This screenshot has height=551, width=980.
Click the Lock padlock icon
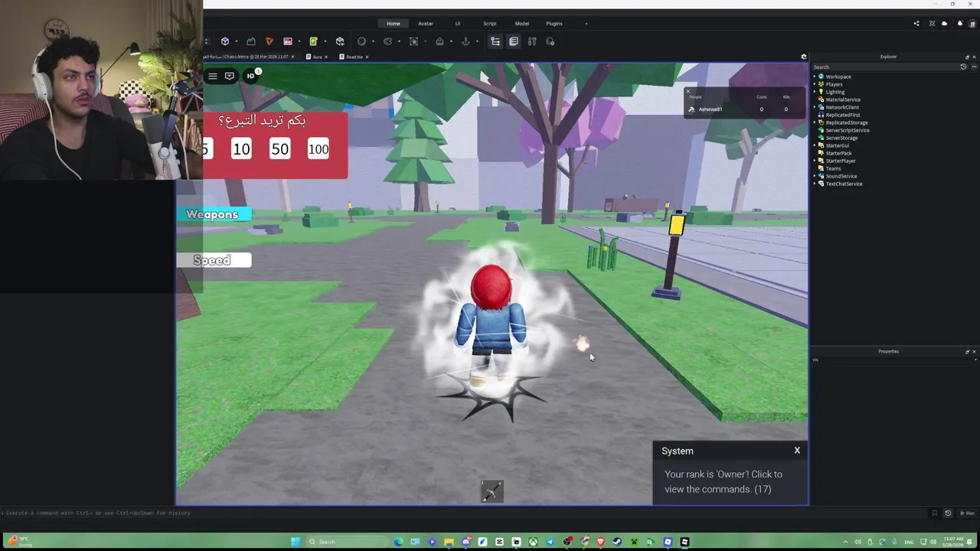pos(439,41)
